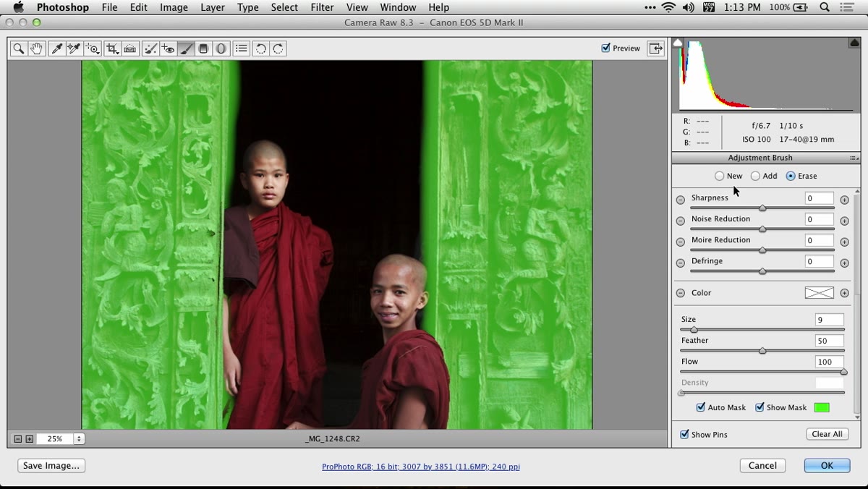Click the Cancel button
This screenshot has width=868, height=489.
click(762, 466)
